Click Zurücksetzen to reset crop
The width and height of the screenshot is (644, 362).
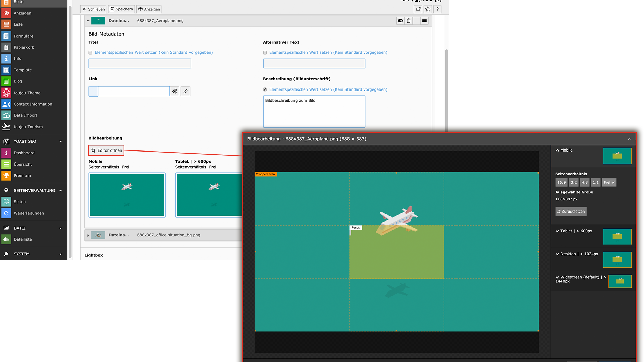pos(571,212)
